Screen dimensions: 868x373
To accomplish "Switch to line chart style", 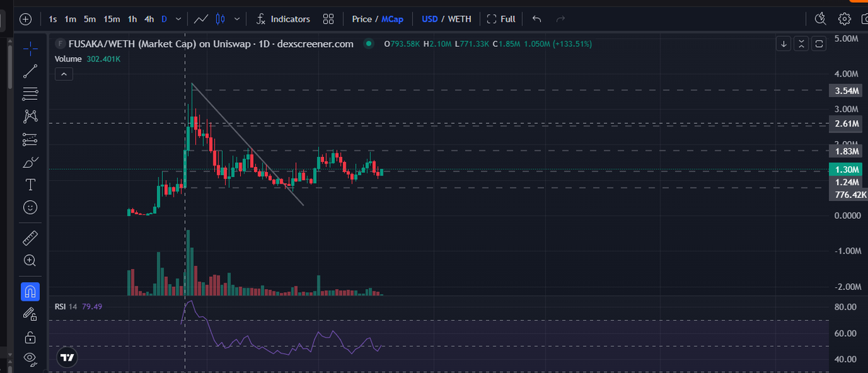I will pyautogui.click(x=203, y=19).
